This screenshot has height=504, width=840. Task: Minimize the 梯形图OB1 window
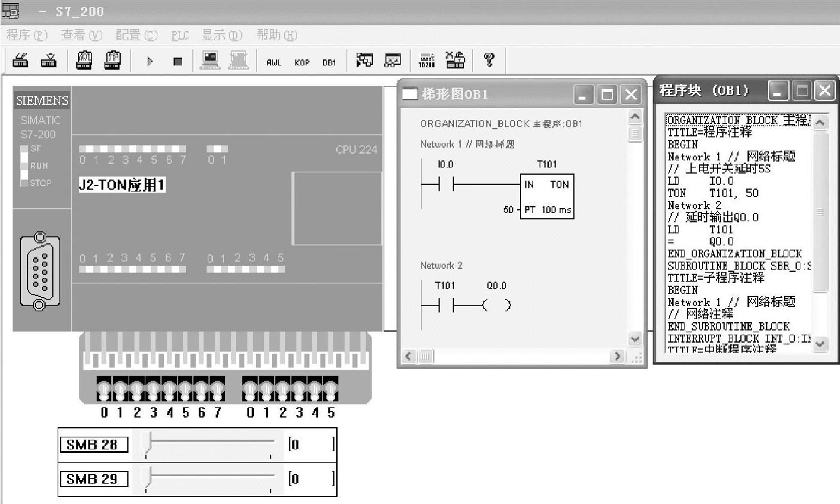click(584, 94)
